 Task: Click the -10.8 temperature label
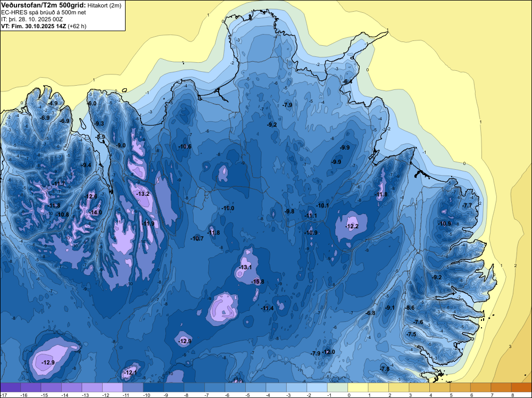(63, 214)
